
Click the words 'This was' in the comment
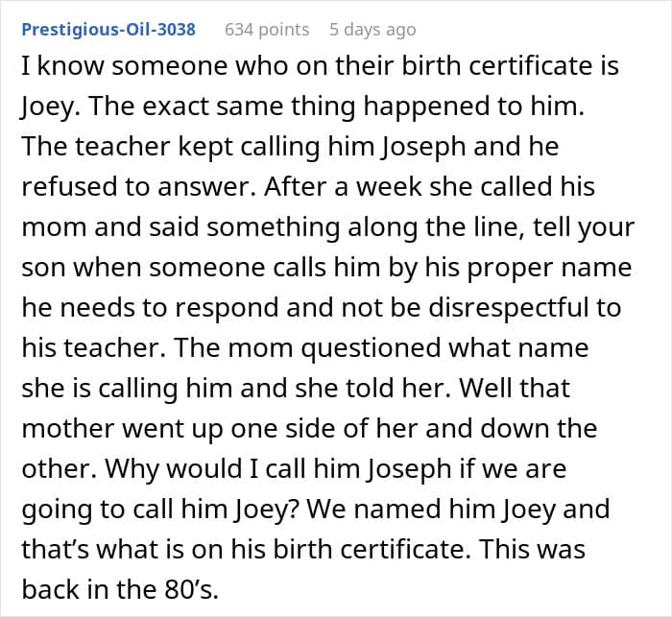(532, 549)
